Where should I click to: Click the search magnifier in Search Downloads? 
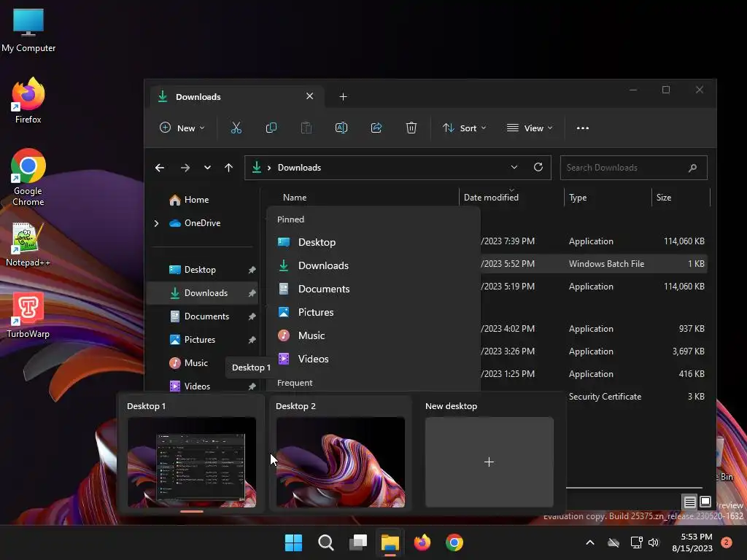pyautogui.click(x=693, y=168)
